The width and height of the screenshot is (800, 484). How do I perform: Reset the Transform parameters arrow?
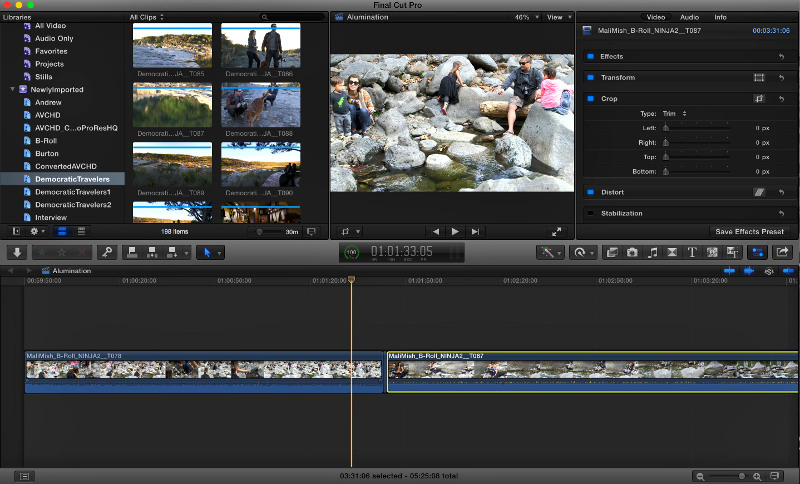coord(781,77)
